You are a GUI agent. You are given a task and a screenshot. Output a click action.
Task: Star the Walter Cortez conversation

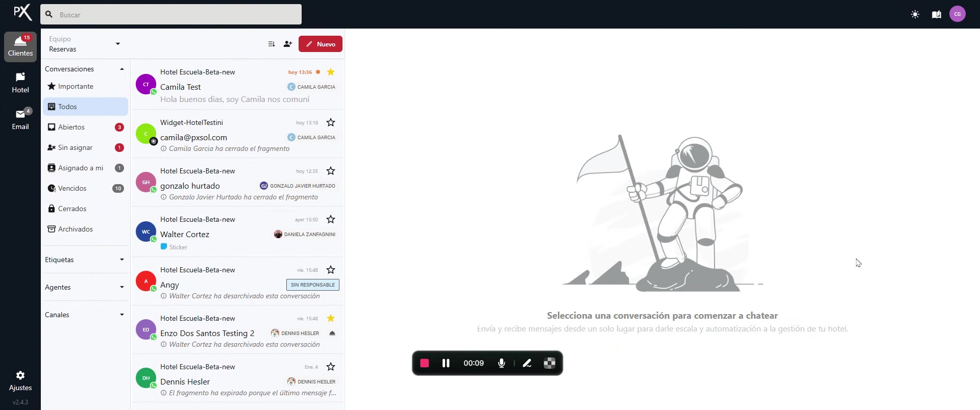(331, 219)
